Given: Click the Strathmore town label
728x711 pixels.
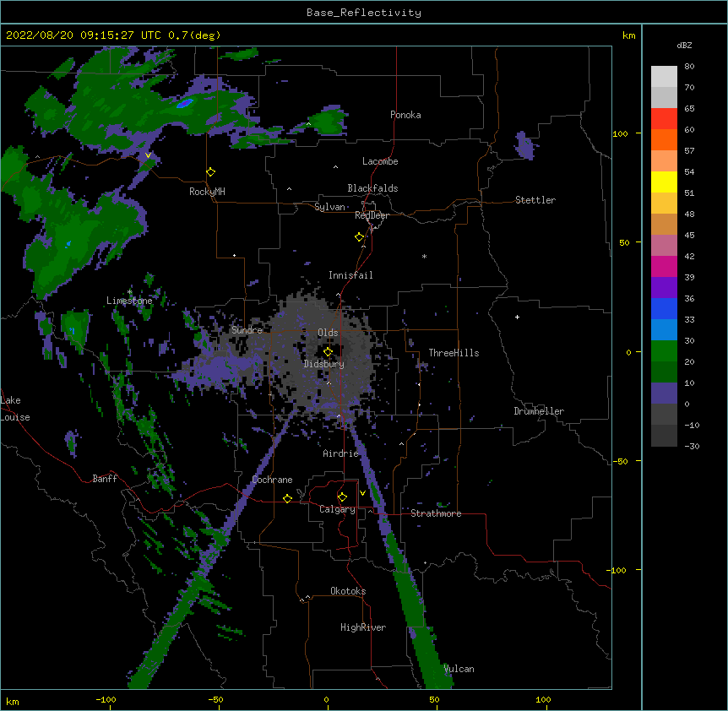Looking at the screenshot, I should click(x=436, y=513).
